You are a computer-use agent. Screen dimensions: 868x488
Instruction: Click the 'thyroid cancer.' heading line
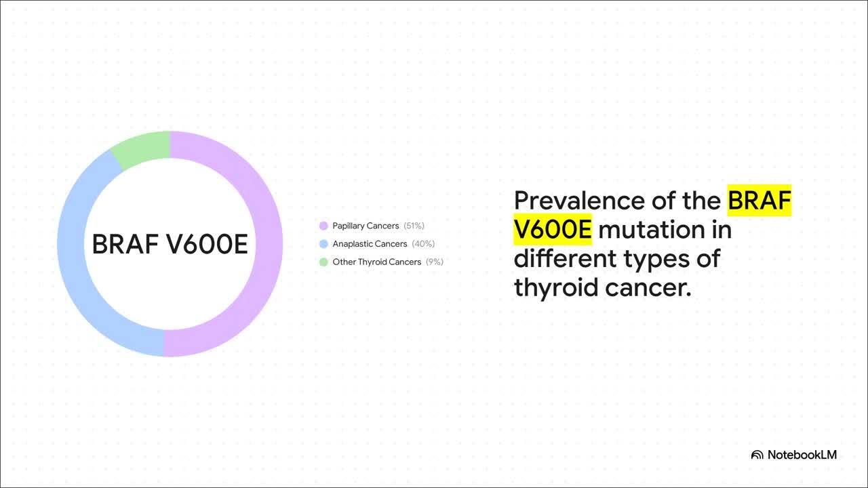(602, 288)
